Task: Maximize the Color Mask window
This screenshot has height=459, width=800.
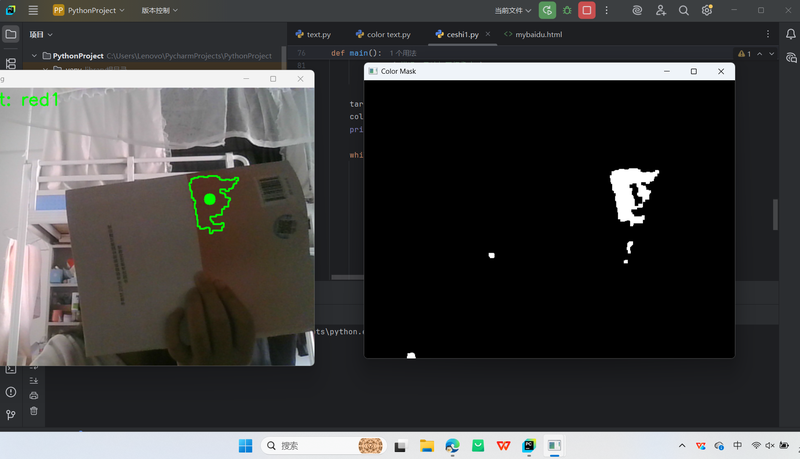Action: coord(693,72)
